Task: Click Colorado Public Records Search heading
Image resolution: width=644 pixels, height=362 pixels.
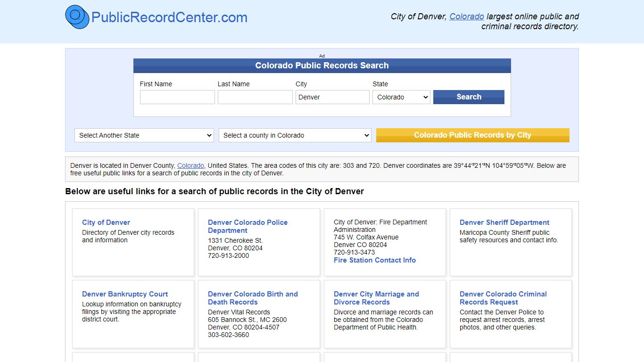Action: (322, 66)
